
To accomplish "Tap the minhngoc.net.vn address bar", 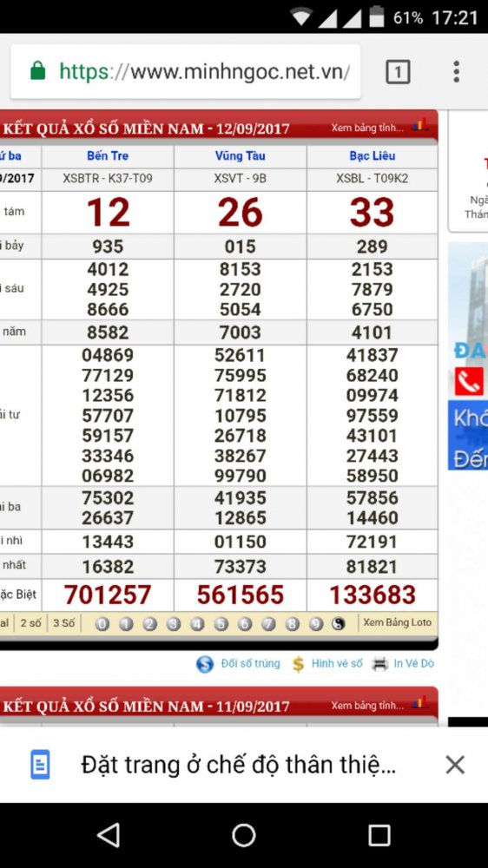I will tap(186, 71).
